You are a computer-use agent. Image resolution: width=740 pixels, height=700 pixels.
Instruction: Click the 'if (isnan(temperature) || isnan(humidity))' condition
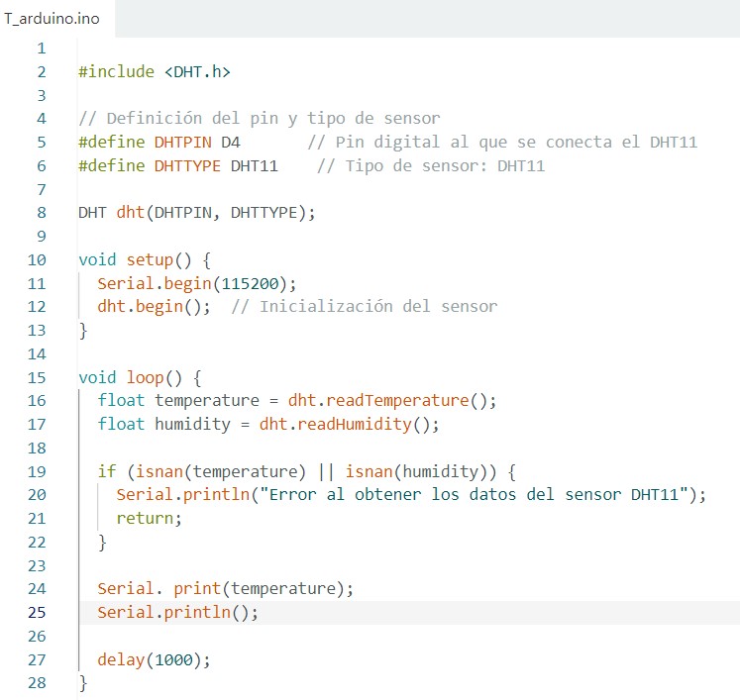click(297, 471)
